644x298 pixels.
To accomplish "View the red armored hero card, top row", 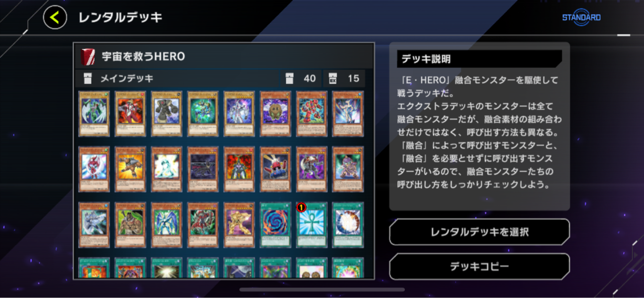I will click(x=130, y=114).
